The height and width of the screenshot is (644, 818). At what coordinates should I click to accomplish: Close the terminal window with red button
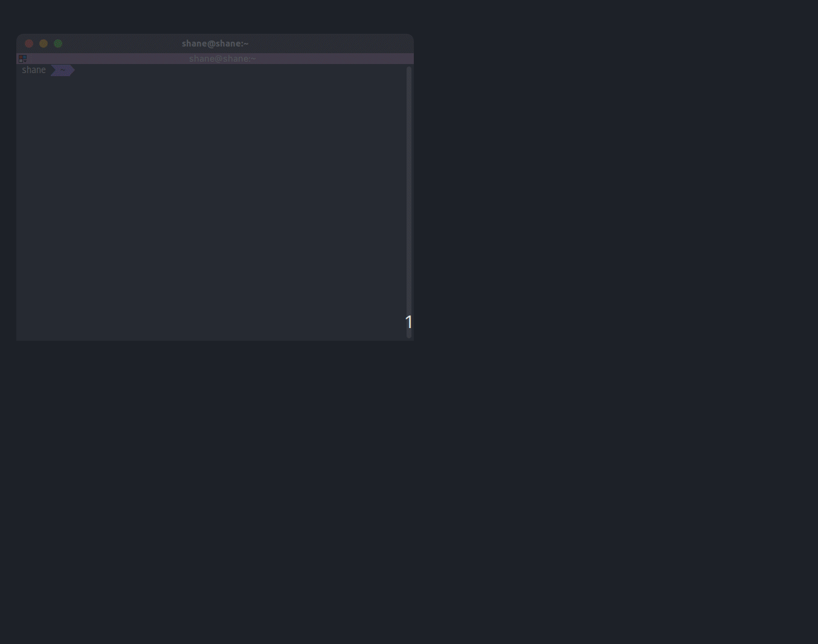(x=29, y=43)
